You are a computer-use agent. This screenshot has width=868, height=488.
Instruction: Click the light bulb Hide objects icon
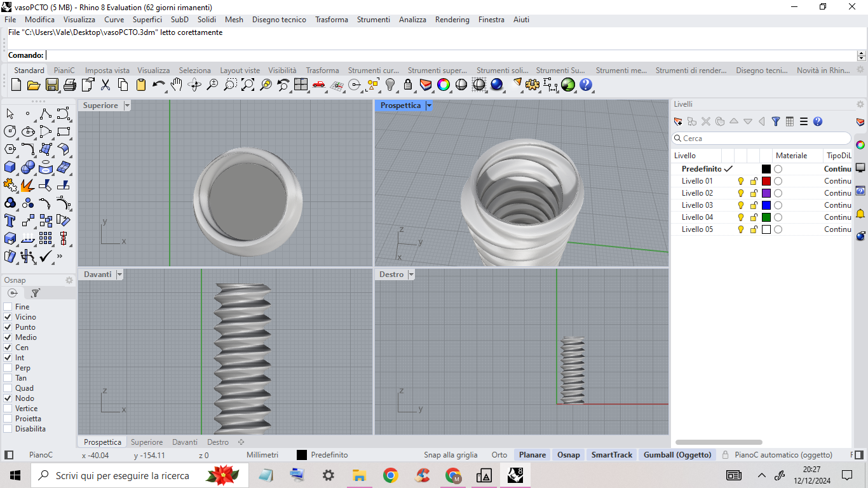click(390, 85)
